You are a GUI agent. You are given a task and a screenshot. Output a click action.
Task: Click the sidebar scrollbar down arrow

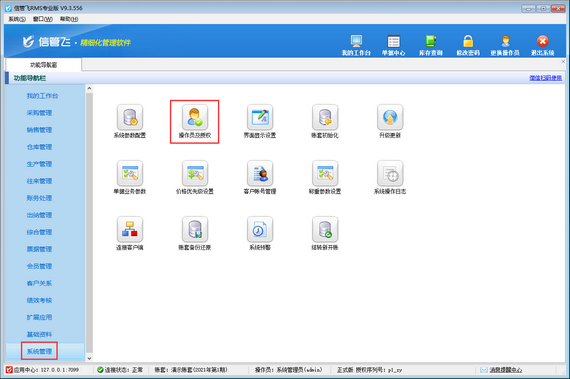click(x=89, y=358)
